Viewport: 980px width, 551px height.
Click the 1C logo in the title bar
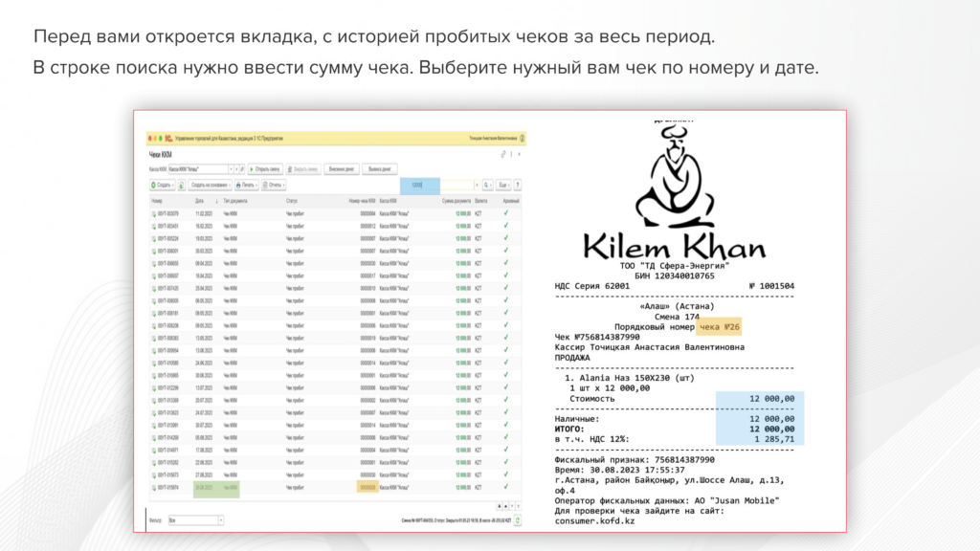click(x=168, y=138)
